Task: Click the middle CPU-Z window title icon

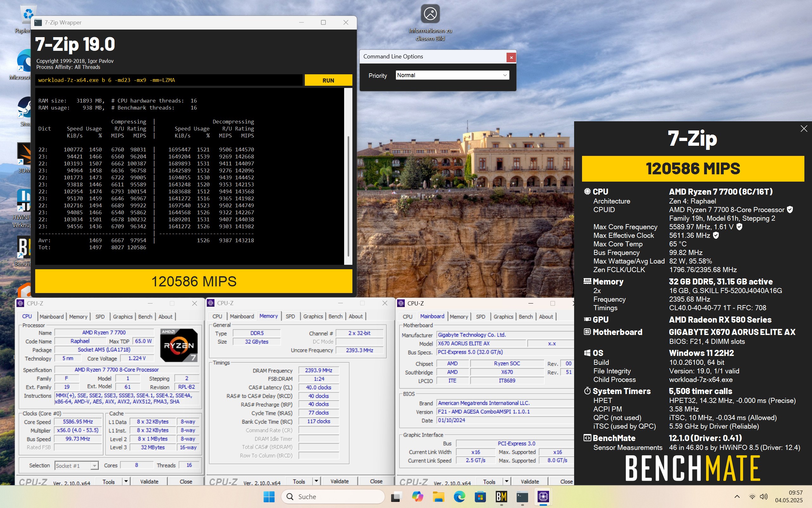Action: [x=211, y=303]
